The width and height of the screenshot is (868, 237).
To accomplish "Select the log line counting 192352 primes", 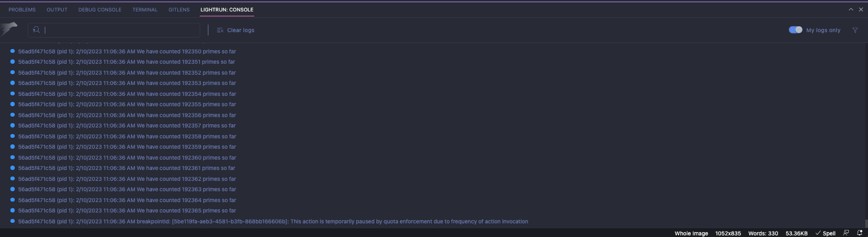I will (x=127, y=72).
